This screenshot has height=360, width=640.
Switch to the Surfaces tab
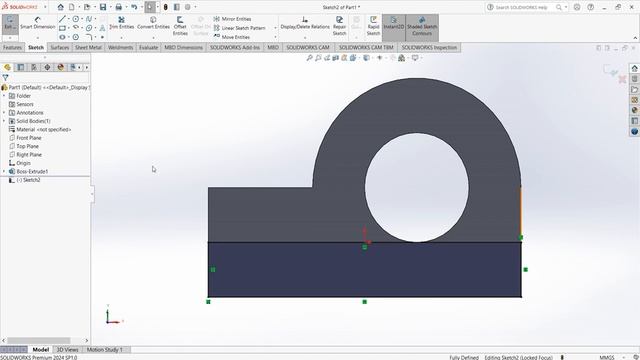click(x=60, y=47)
